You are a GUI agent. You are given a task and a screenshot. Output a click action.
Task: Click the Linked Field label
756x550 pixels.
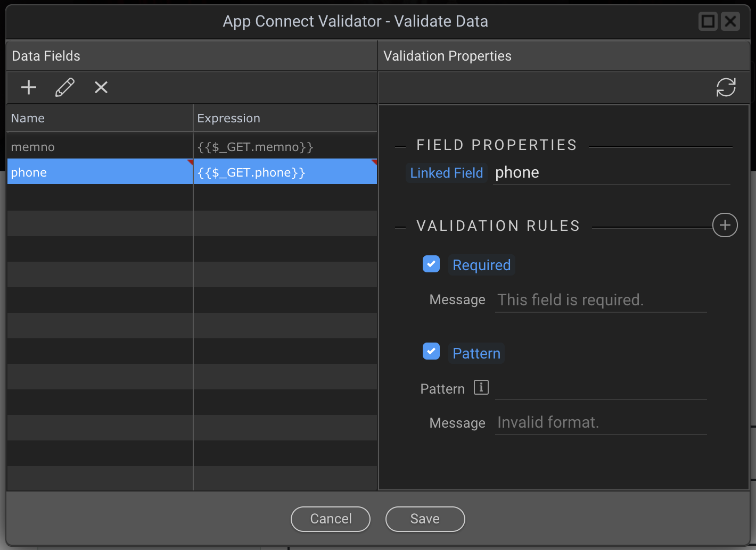point(446,173)
